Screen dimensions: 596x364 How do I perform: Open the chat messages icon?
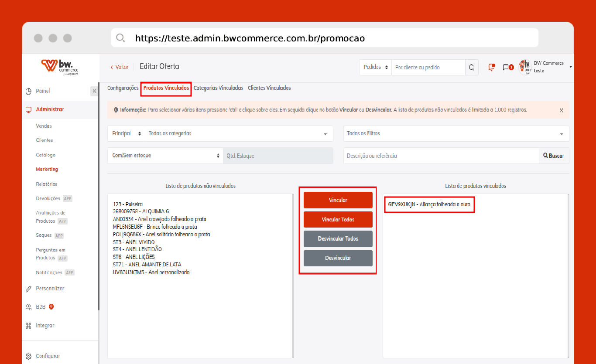pos(506,67)
